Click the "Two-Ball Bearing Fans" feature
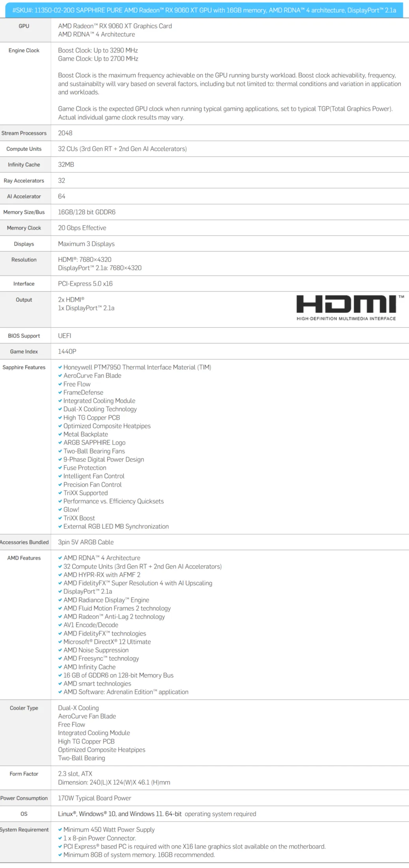 [94, 451]
